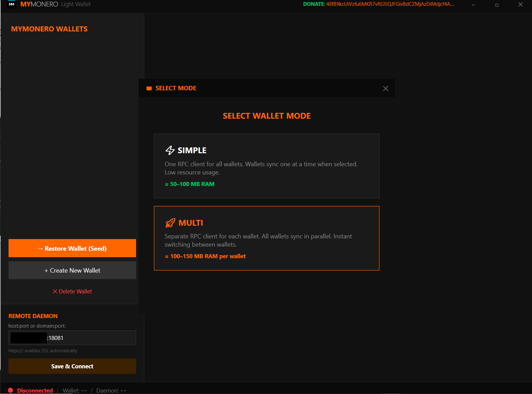The image size is (532, 394).
Task: Click the MyMonero MM logo icon
Action: 12,4
